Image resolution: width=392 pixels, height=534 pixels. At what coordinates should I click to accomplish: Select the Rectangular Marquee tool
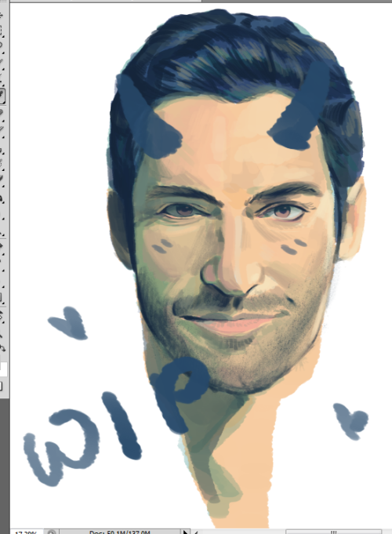(x=2, y=31)
